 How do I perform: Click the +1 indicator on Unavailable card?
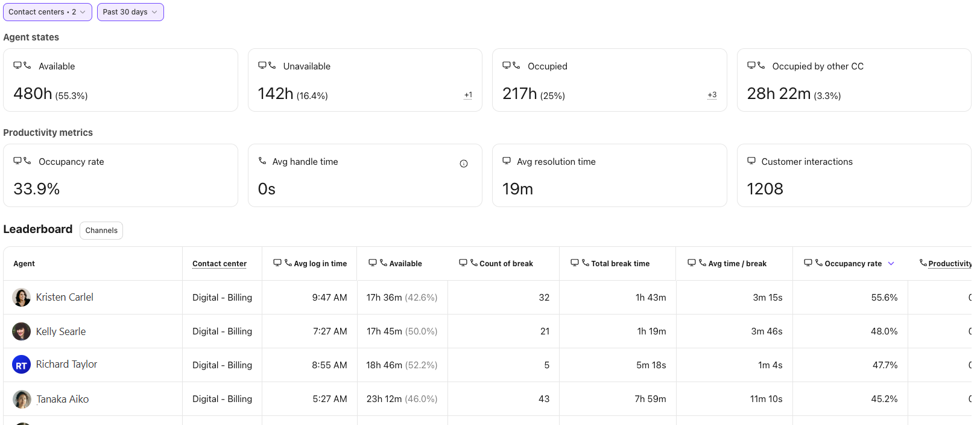coord(468,95)
